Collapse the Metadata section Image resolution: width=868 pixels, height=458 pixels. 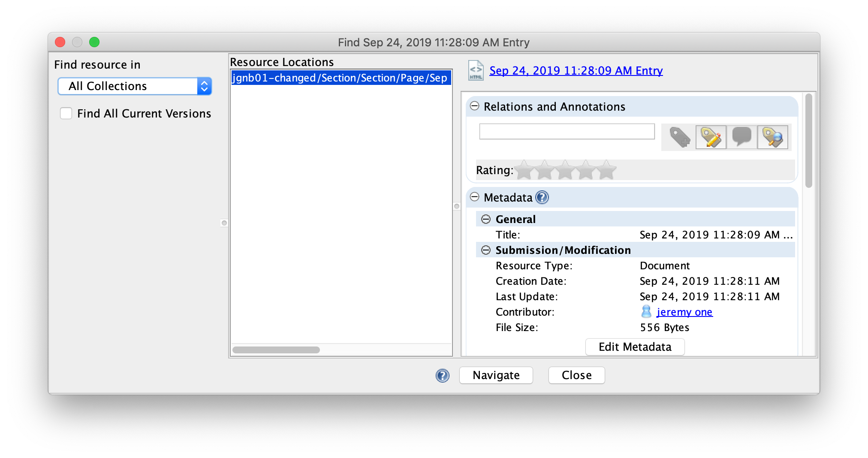474,197
